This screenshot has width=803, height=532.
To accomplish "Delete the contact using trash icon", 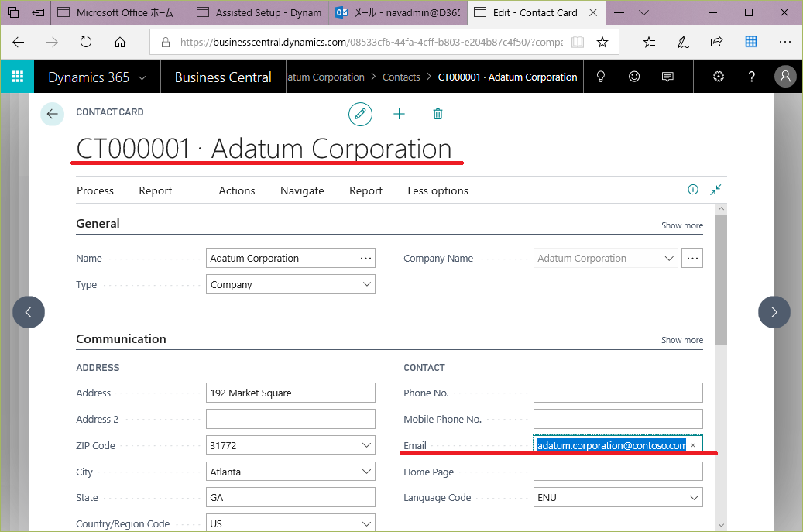I will point(438,114).
